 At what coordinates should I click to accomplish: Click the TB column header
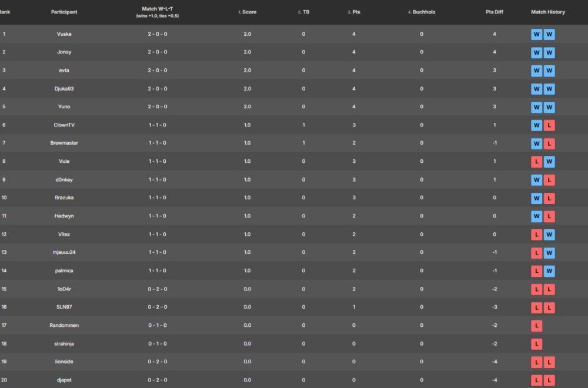click(x=306, y=12)
